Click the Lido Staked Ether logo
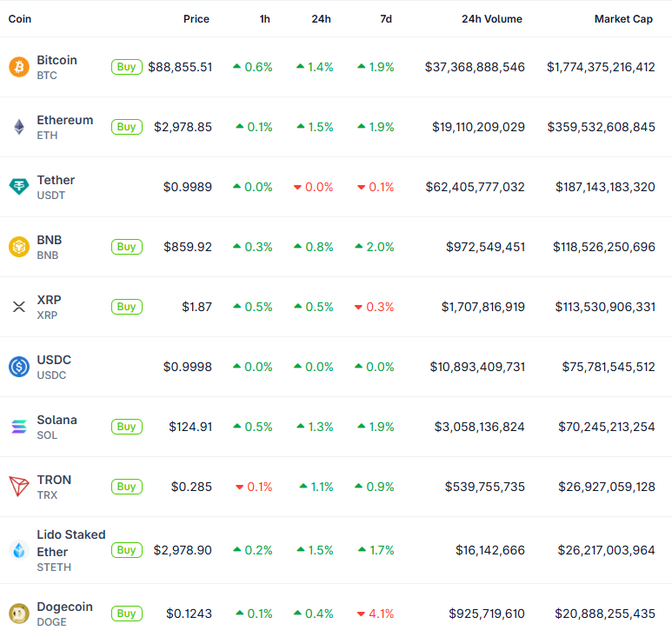The image size is (672, 637). coord(18,550)
